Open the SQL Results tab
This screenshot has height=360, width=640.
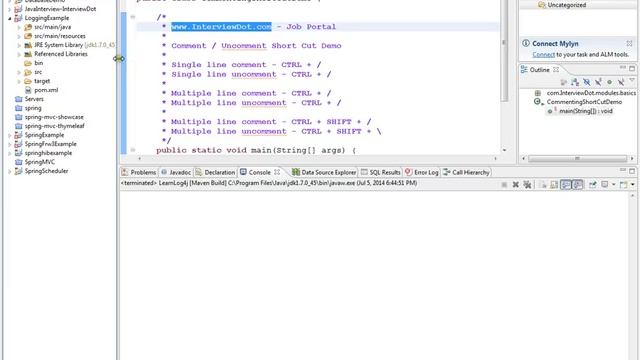click(x=380, y=172)
